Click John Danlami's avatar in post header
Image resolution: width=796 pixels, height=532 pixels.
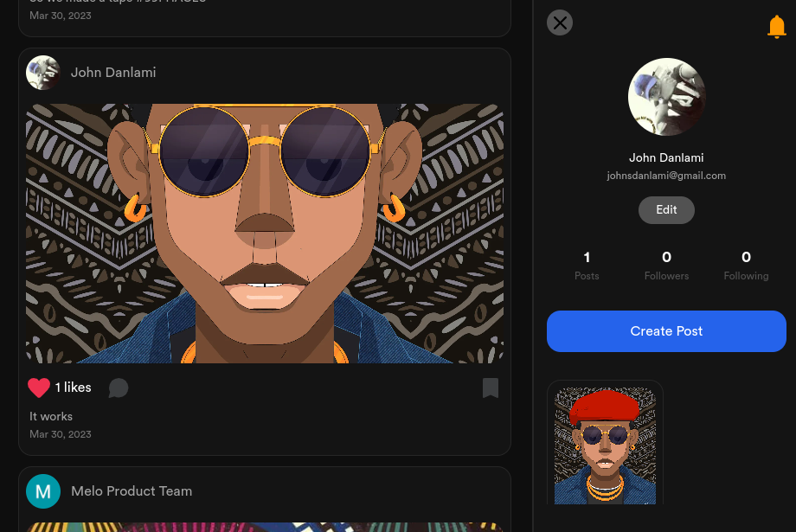(43, 73)
